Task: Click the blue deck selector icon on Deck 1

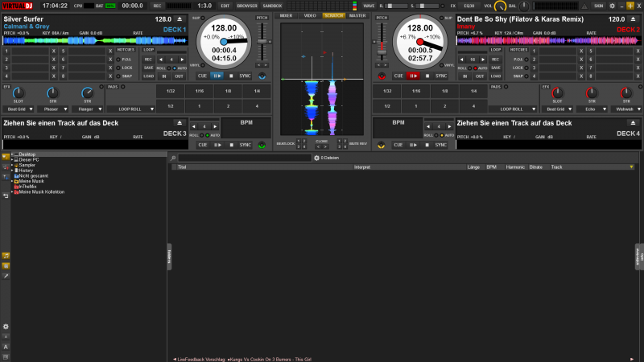Action: 262,76
